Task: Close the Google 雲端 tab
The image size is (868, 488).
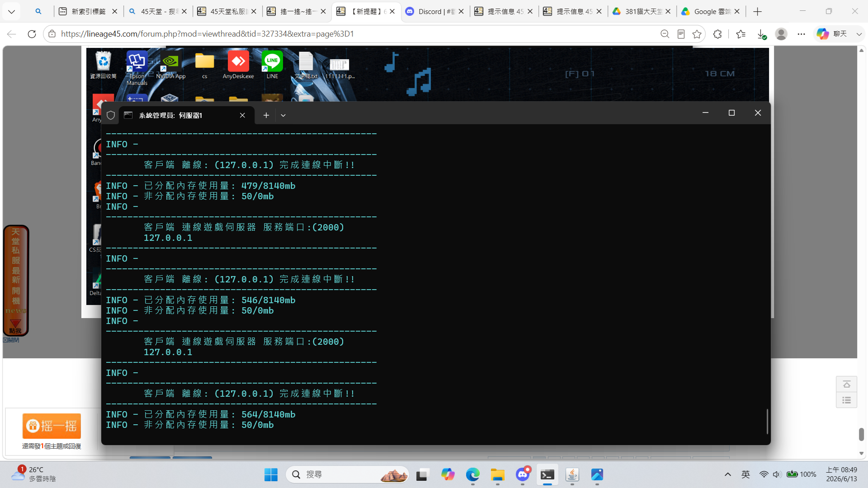Action: coord(737,11)
